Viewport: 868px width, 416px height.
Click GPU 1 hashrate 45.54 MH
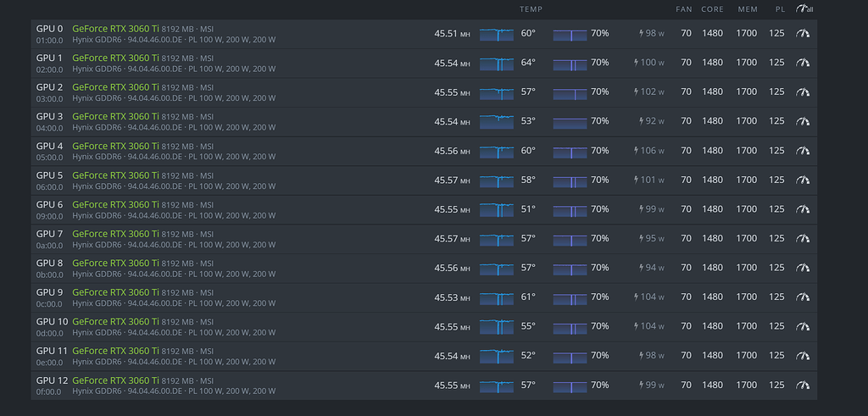[452, 63]
